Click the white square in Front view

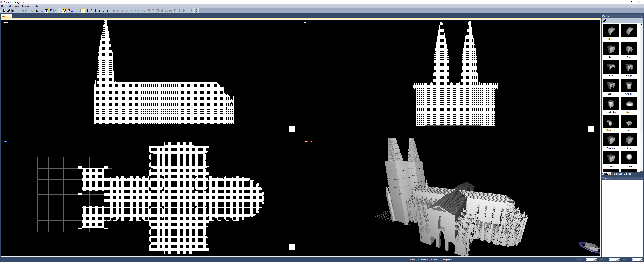(291, 128)
